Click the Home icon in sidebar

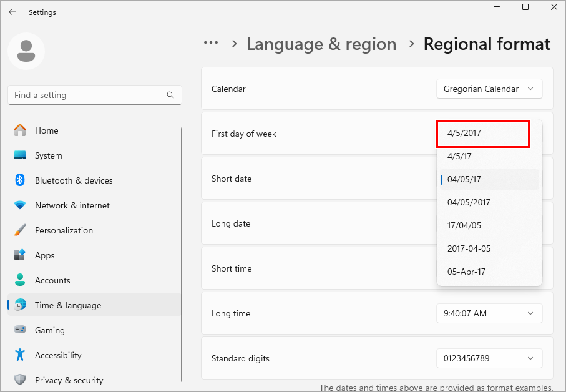(20, 130)
